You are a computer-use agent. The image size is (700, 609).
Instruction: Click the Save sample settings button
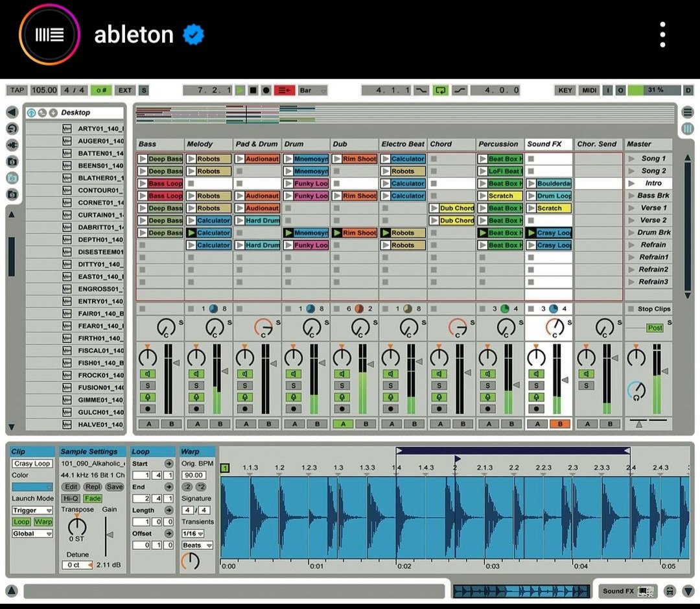(115, 487)
